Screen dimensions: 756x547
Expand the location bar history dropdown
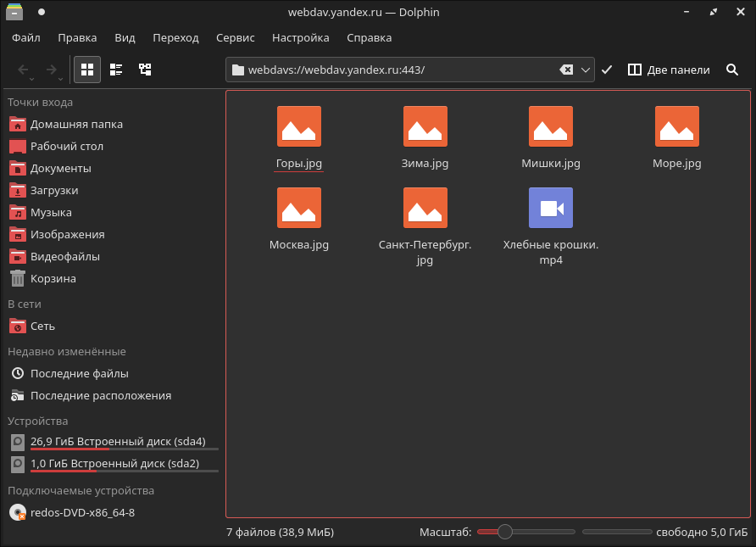click(585, 70)
